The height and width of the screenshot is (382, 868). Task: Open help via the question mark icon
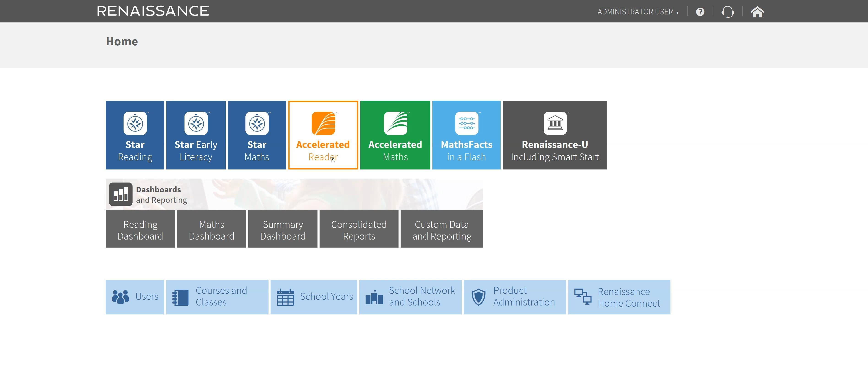click(700, 12)
